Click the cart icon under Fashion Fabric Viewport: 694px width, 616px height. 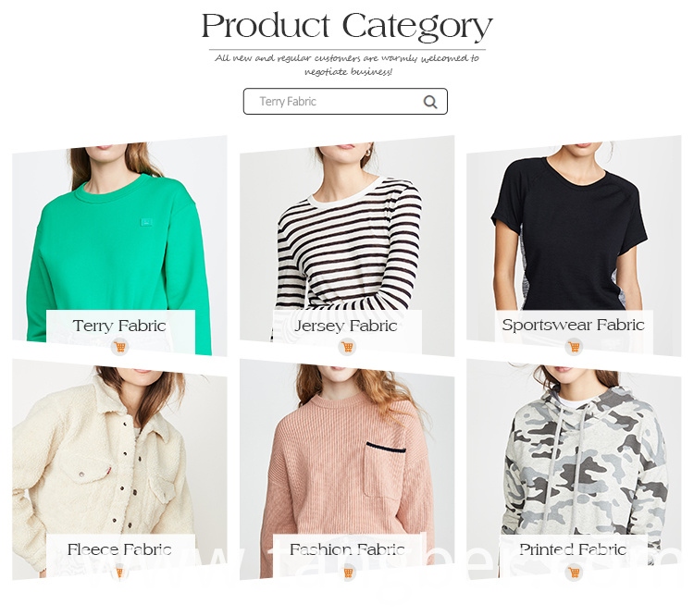(348, 573)
